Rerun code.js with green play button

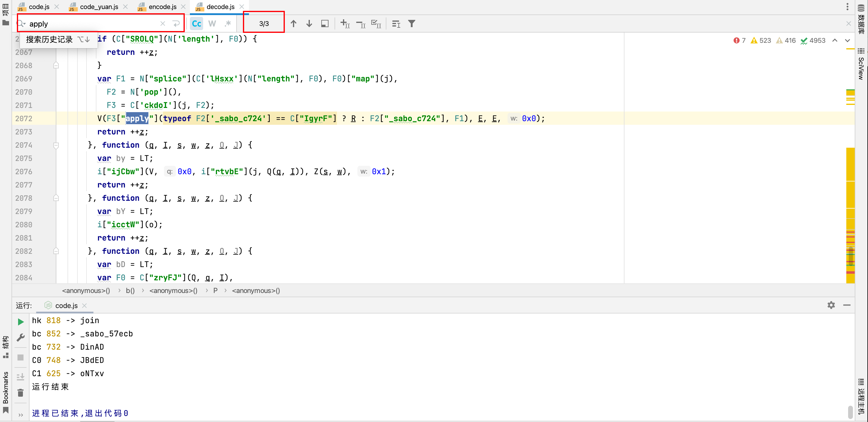(x=20, y=322)
